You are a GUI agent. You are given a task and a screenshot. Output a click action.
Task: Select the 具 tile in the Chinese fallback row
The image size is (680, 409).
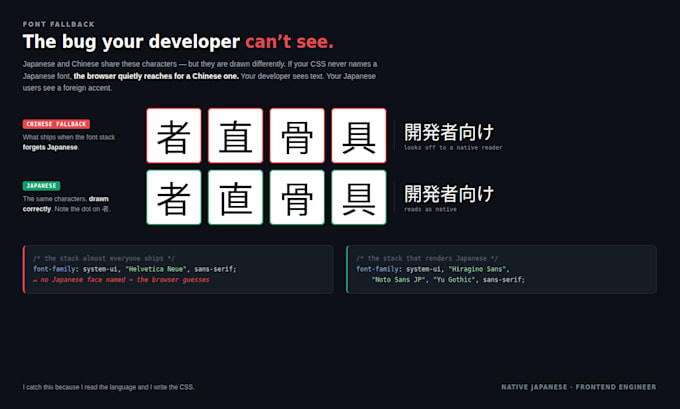pyautogui.click(x=359, y=136)
